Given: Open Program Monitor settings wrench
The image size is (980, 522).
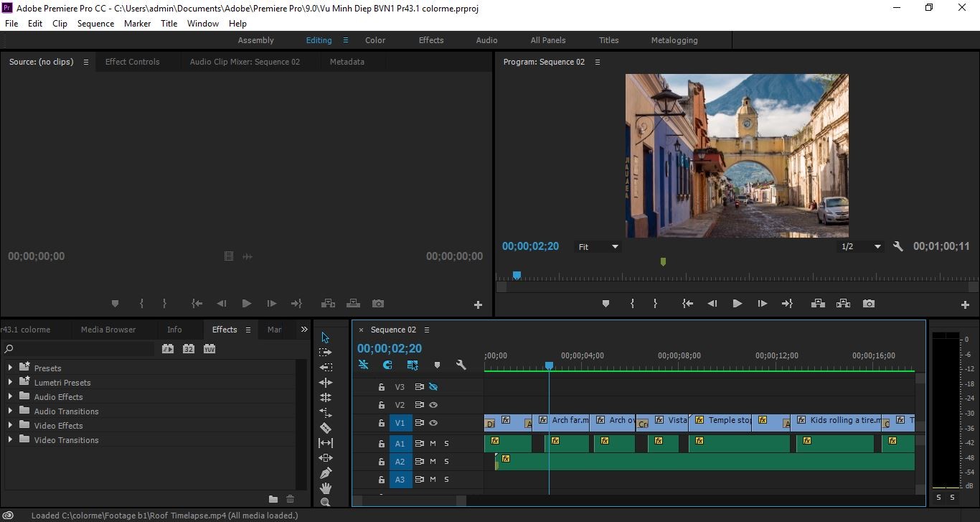Looking at the screenshot, I should click(x=897, y=246).
